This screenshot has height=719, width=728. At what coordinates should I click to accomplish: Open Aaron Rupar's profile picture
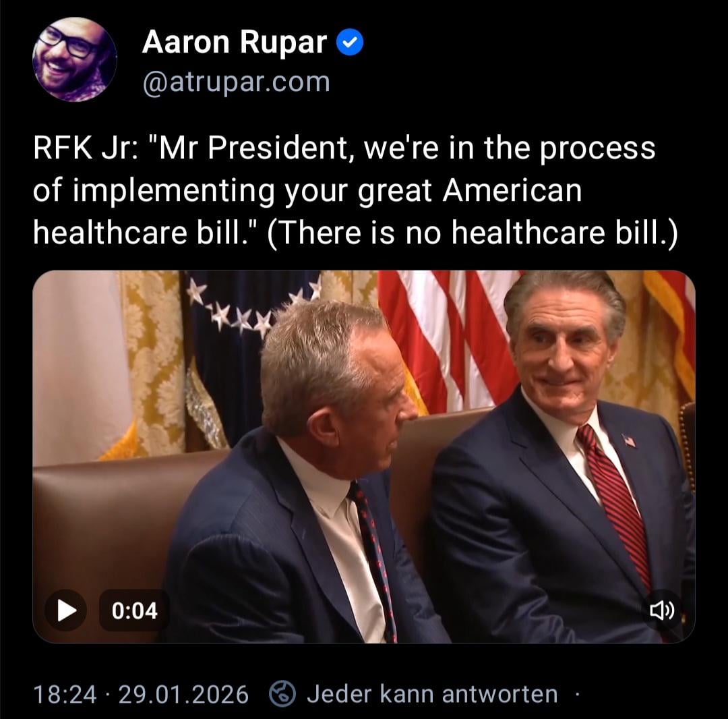point(74,59)
